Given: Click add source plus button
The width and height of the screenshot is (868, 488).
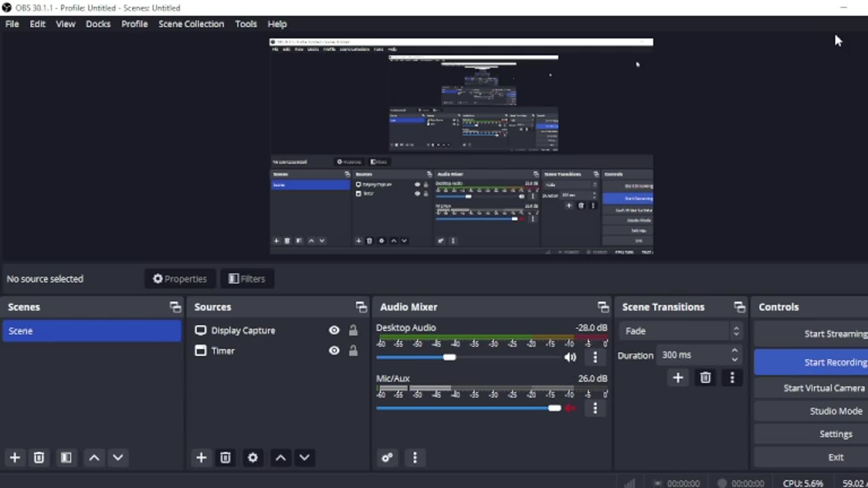Looking at the screenshot, I should [x=201, y=458].
